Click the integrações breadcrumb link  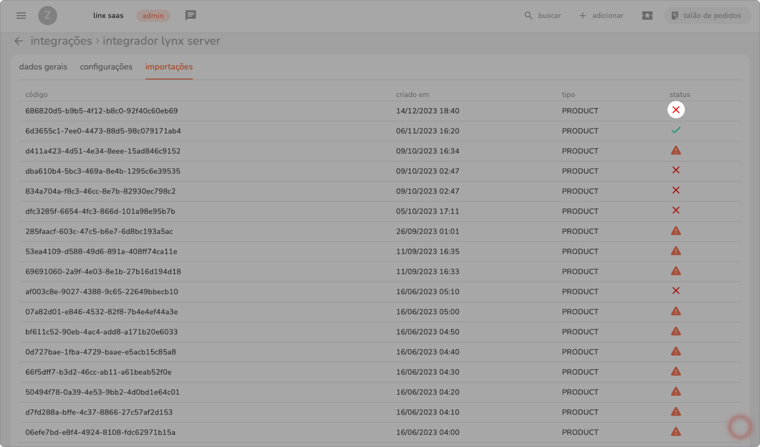tap(61, 41)
